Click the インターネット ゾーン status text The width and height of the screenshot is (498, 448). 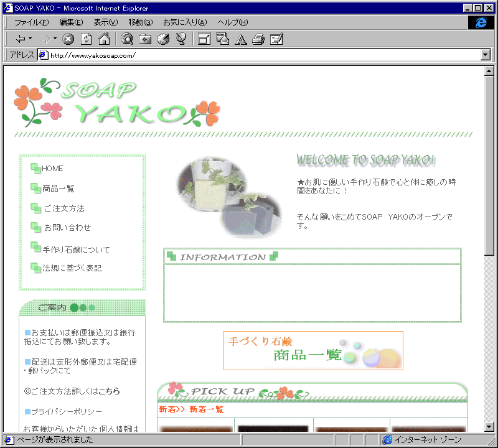428,440
